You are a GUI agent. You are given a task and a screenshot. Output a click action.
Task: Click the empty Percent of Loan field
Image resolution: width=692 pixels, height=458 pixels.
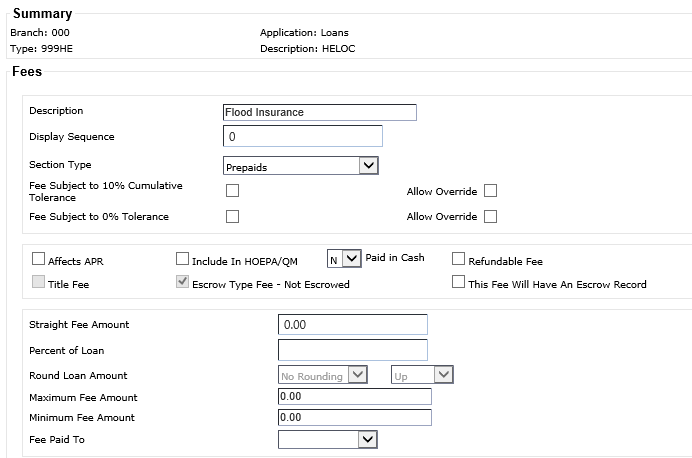[353, 350]
